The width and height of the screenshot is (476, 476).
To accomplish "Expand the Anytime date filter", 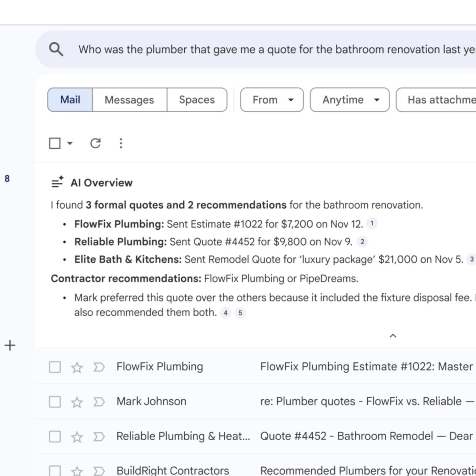I will (349, 100).
